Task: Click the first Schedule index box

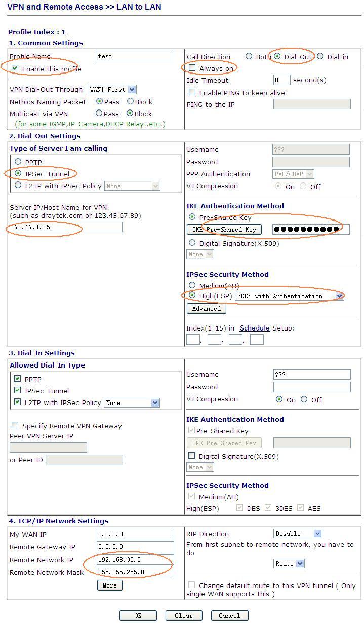Action: point(193,339)
